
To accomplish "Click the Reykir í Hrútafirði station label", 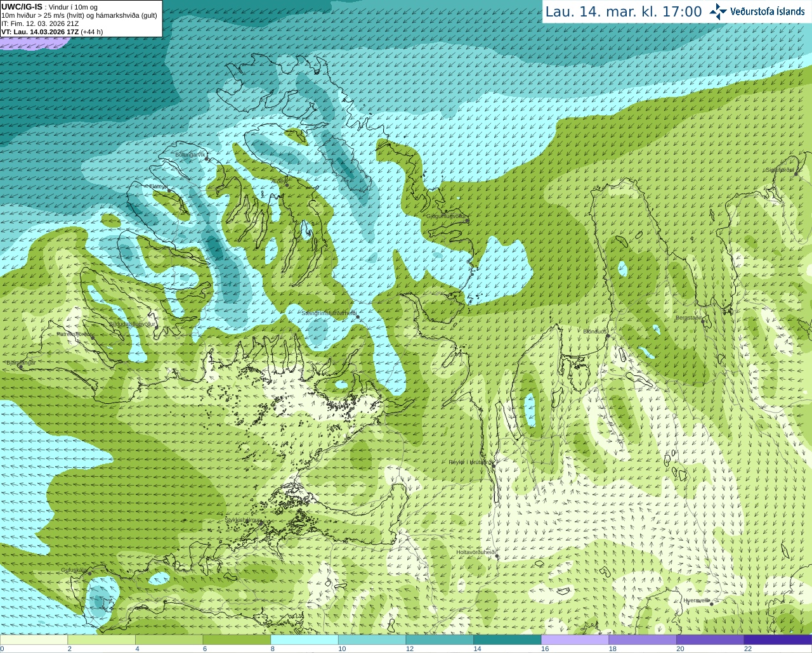I will tap(470, 462).
